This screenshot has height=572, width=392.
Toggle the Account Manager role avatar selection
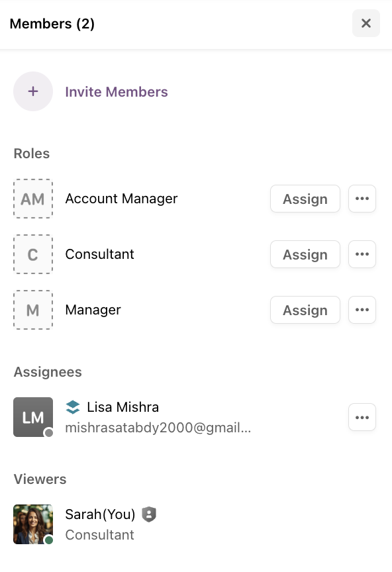33,199
